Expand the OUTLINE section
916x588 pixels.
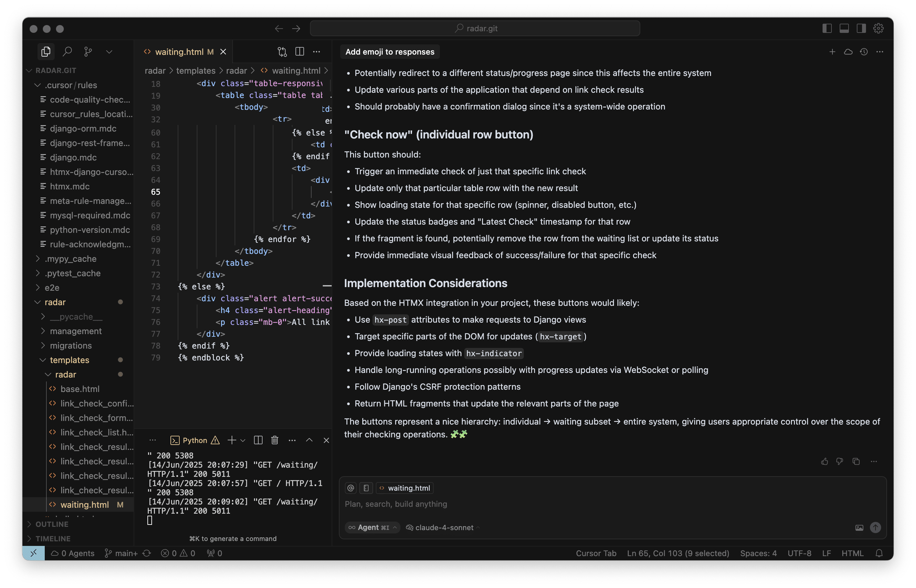[52, 524]
